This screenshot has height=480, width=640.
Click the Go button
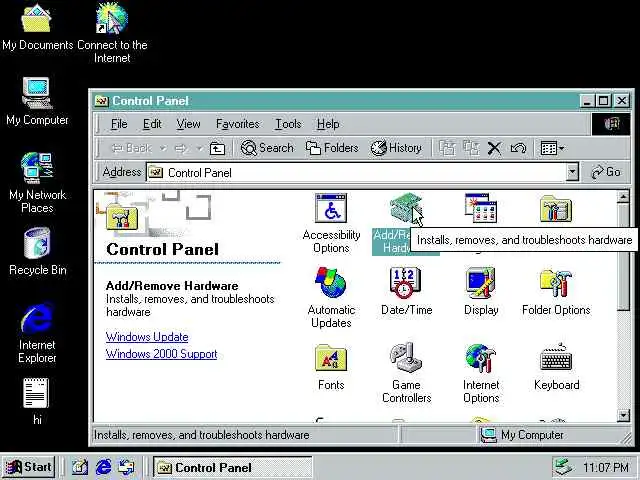click(606, 172)
